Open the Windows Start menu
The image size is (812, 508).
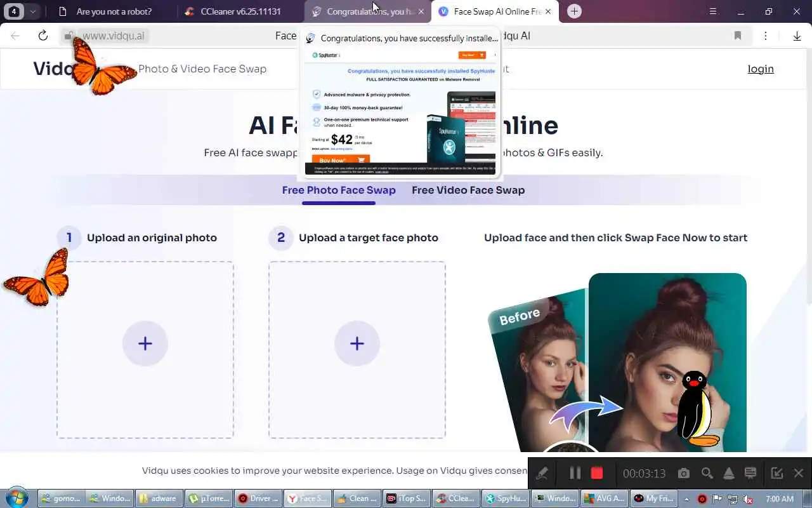coord(17,498)
